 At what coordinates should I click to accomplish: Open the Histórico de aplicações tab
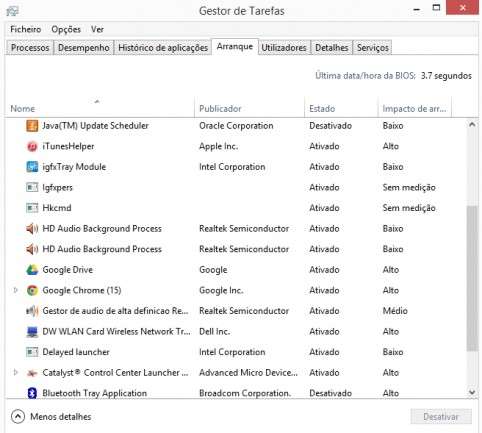point(163,48)
